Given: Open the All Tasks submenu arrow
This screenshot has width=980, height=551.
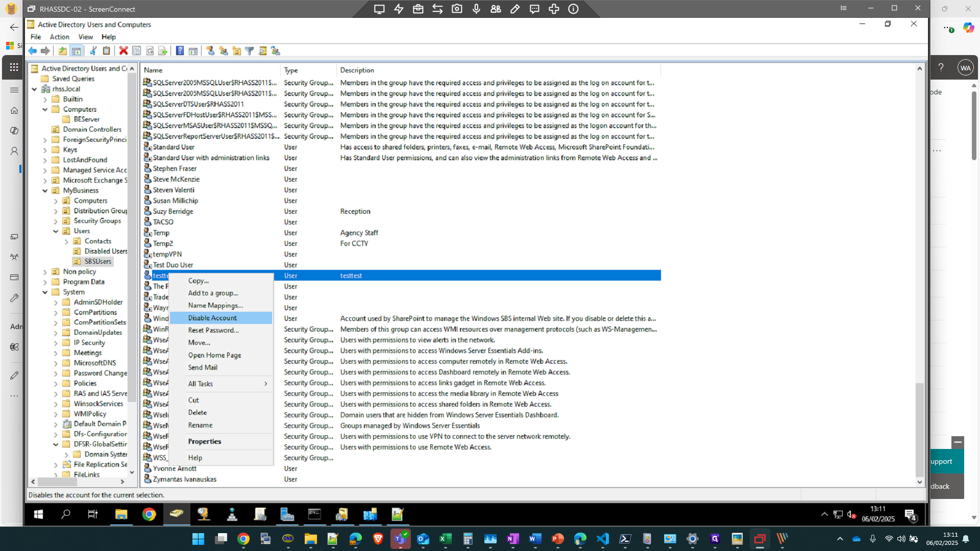Looking at the screenshot, I should (x=266, y=384).
